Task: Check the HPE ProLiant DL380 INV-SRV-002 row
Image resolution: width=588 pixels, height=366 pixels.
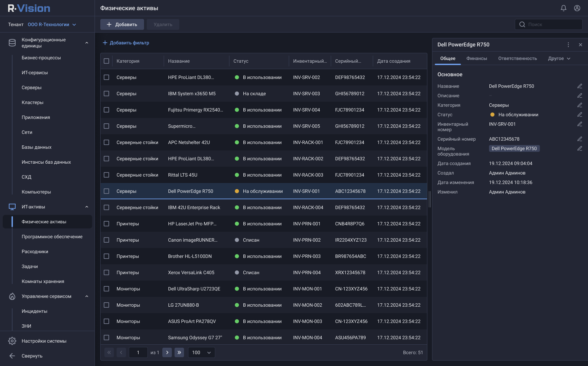Action: coord(106,77)
